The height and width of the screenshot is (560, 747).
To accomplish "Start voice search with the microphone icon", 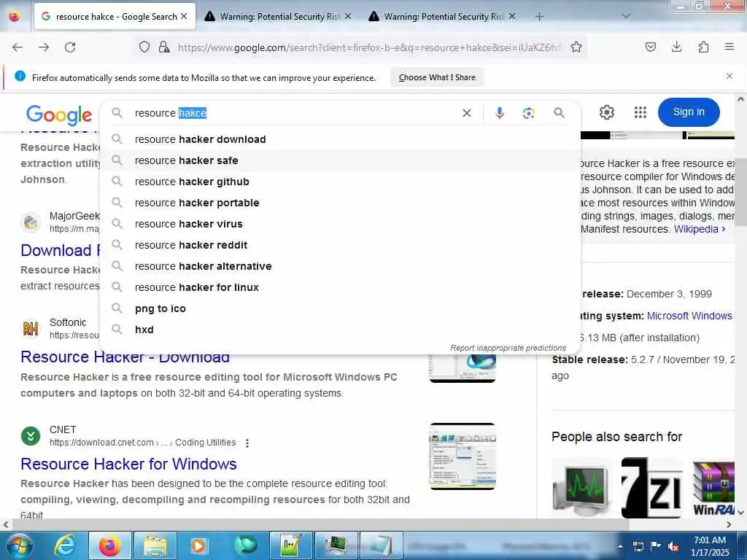I will (499, 113).
